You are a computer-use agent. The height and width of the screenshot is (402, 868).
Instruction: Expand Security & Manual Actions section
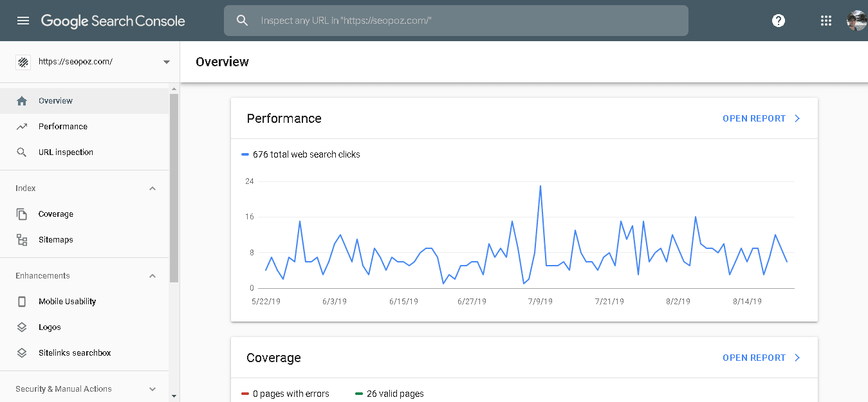tap(152, 389)
